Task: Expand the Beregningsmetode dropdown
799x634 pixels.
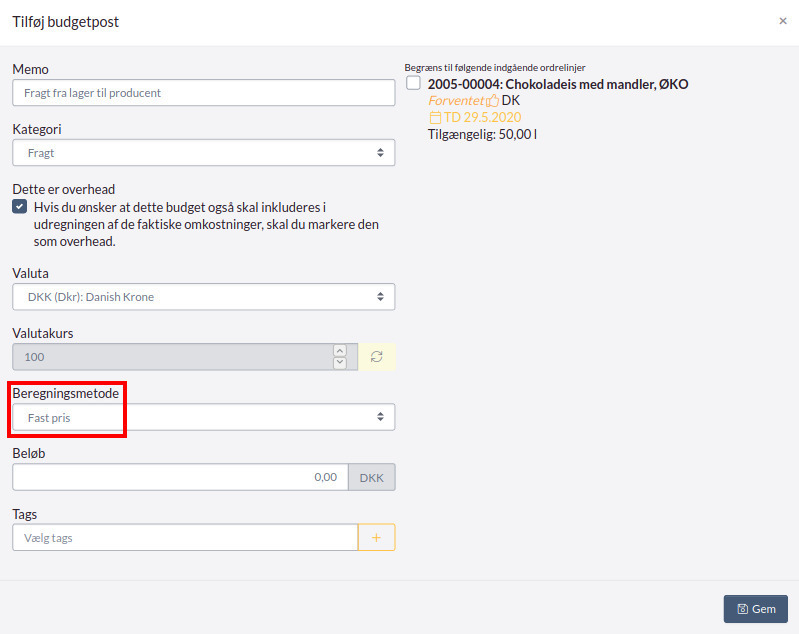Action: [204, 417]
